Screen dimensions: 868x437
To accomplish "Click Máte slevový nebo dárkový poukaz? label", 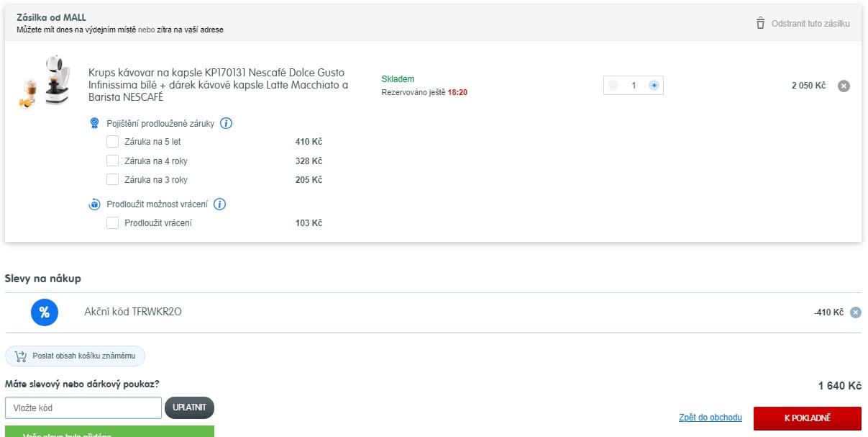I will 82,384.
